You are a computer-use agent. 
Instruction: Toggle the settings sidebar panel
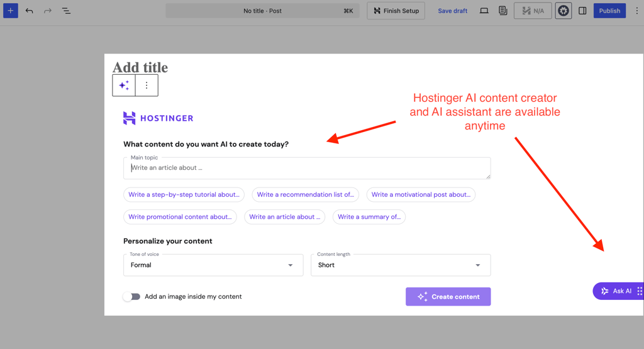click(582, 11)
